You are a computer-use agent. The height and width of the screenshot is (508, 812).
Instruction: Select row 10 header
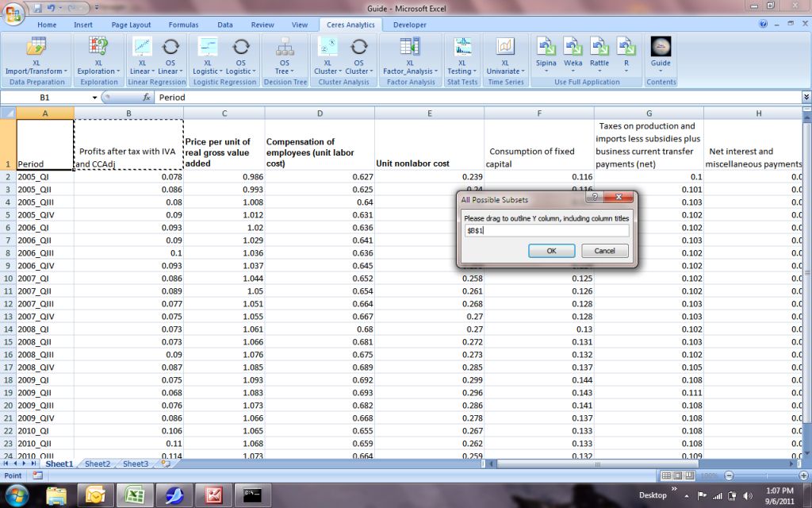tap(8, 279)
